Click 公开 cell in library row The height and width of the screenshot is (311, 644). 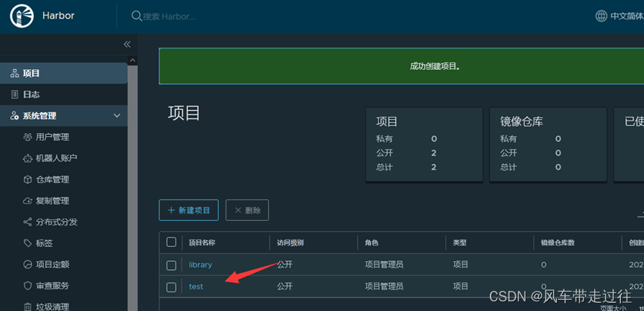[284, 265]
